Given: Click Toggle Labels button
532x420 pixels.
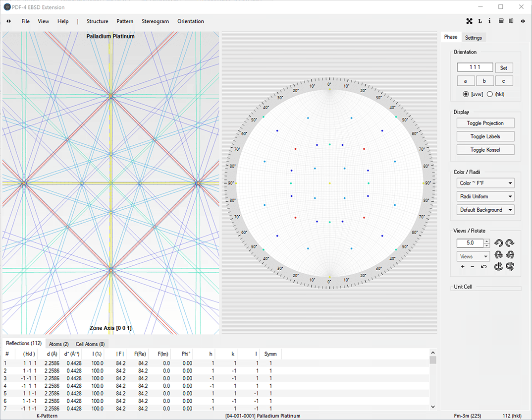Looking at the screenshot, I should point(485,136).
